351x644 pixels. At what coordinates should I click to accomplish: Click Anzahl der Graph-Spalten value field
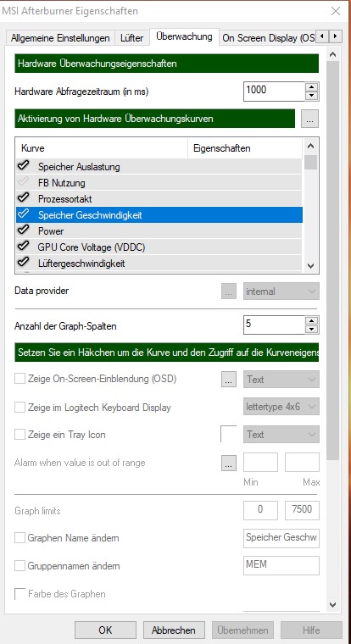click(274, 325)
